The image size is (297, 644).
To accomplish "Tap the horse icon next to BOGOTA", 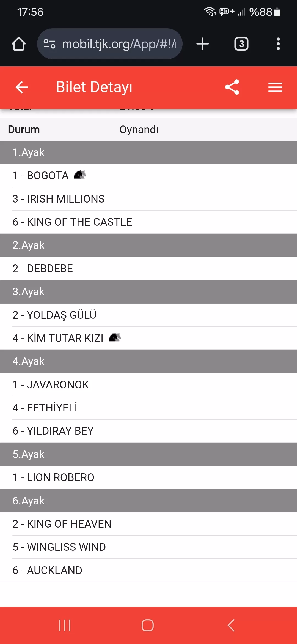I will pos(80,175).
